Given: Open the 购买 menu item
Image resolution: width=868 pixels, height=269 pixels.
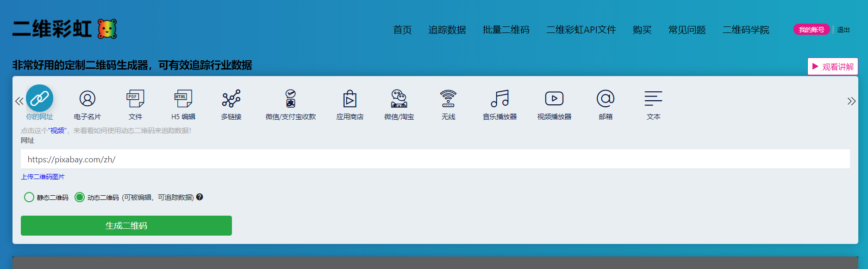Looking at the screenshot, I should click(x=642, y=30).
